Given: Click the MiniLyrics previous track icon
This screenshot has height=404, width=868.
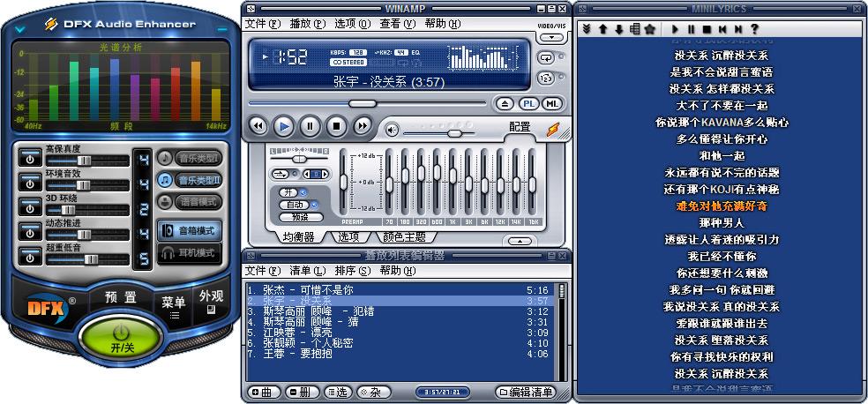Looking at the screenshot, I should point(722,29).
